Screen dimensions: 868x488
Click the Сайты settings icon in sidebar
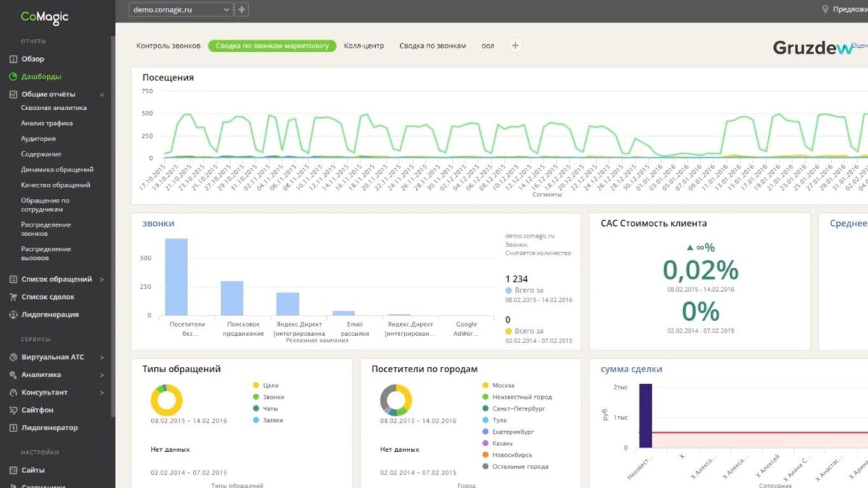click(13, 471)
